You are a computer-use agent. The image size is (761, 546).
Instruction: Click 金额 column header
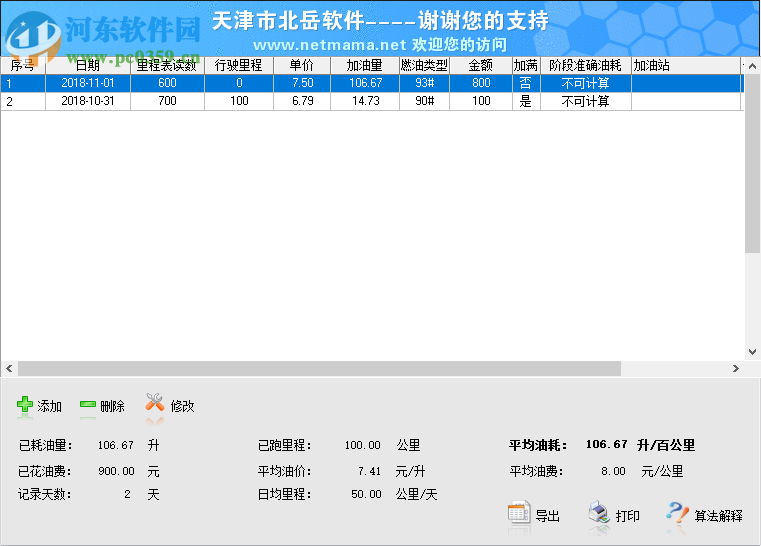(x=481, y=66)
